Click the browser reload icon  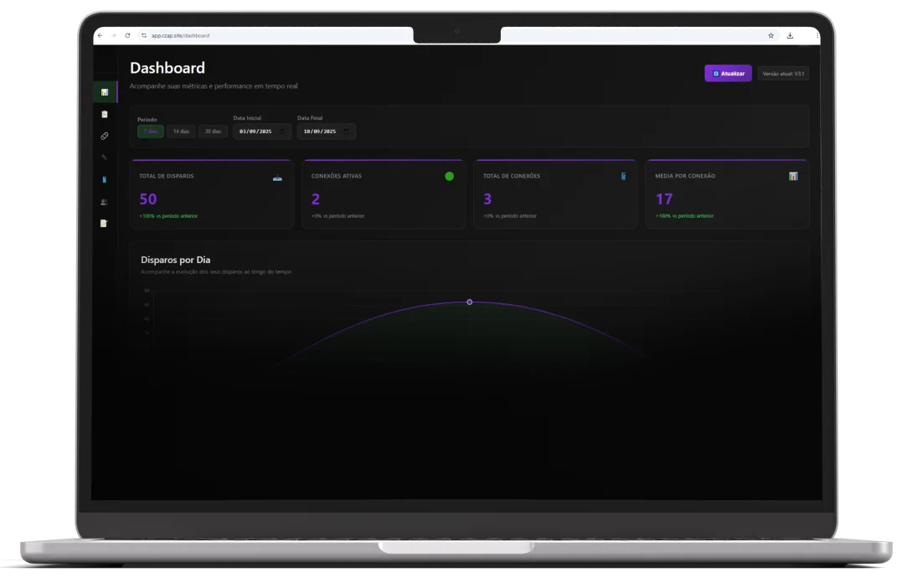[127, 35]
